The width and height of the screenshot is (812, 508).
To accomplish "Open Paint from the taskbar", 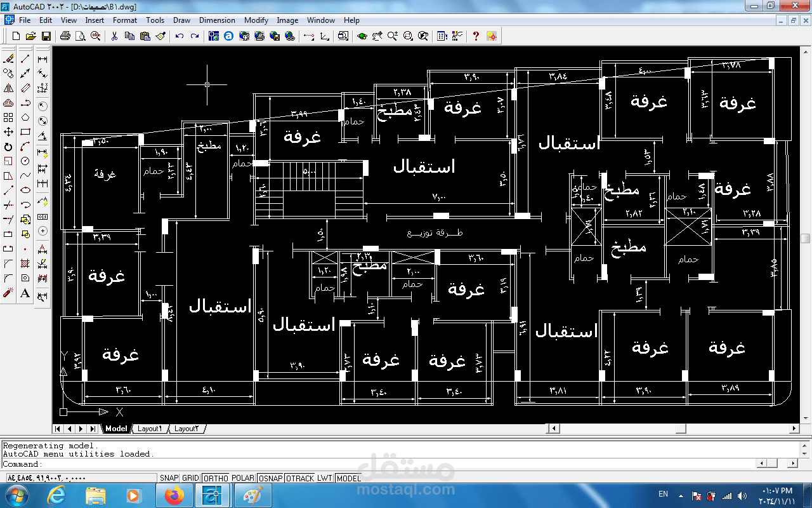I will (x=252, y=495).
